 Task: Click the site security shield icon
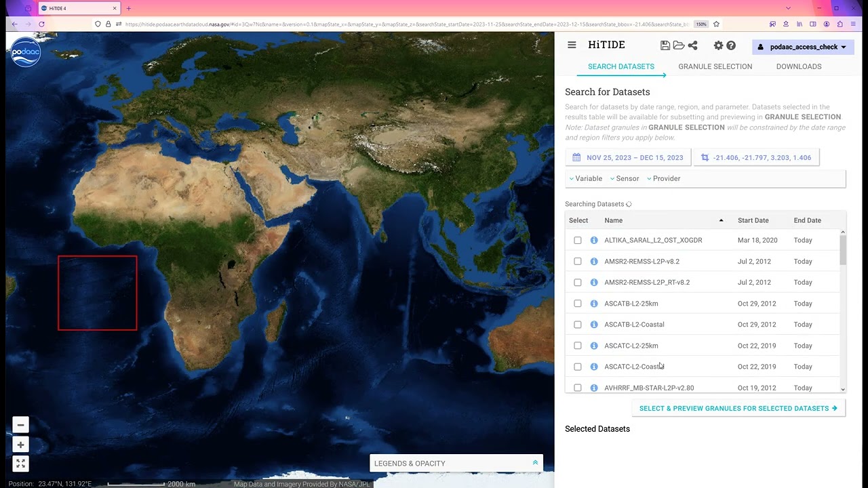tap(98, 24)
